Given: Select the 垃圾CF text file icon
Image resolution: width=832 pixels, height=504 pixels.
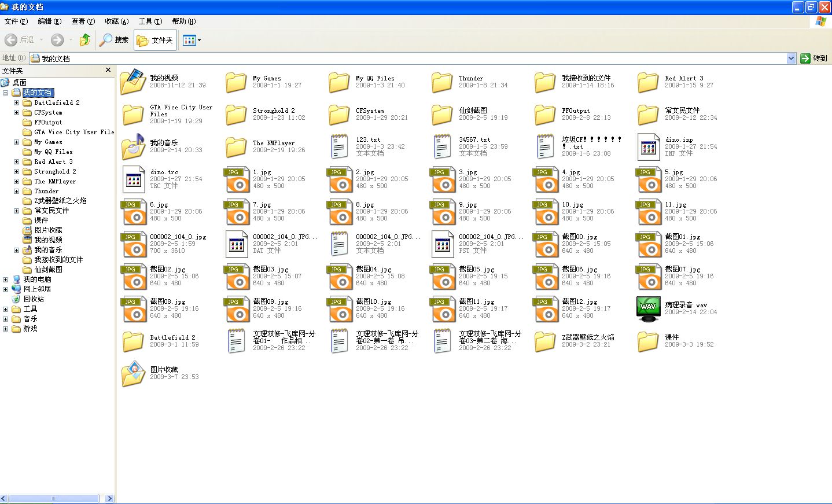Looking at the screenshot, I should [545, 146].
